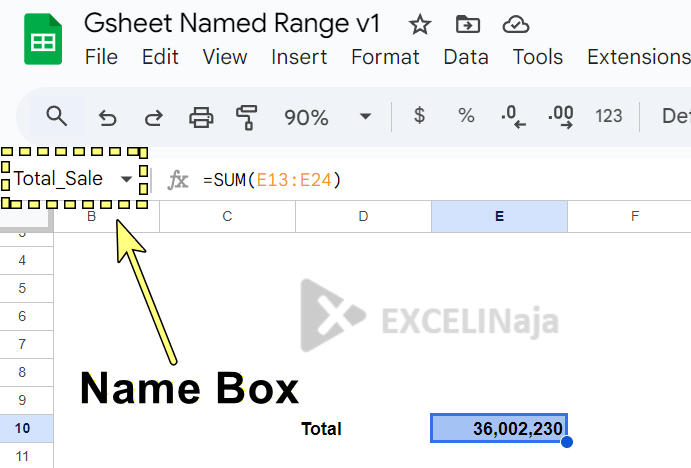Open the 123 more formats menu
This screenshot has width=691, height=468.
tap(609, 116)
